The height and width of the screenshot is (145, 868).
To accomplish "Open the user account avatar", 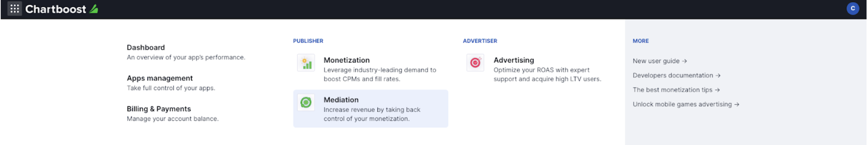I will 853,9.
